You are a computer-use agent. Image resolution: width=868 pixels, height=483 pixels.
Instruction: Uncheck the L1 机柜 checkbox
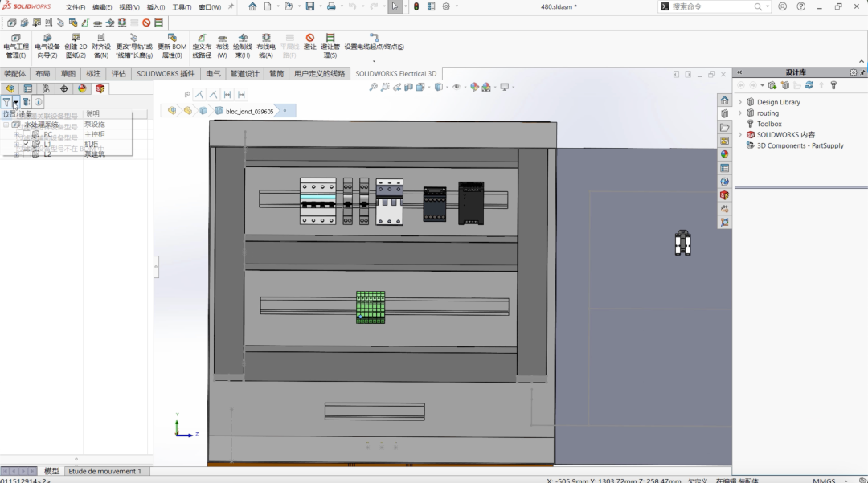click(26, 144)
